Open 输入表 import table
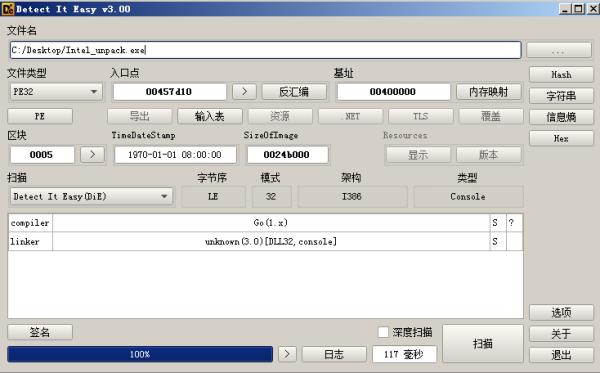The width and height of the screenshot is (600, 373). click(210, 116)
